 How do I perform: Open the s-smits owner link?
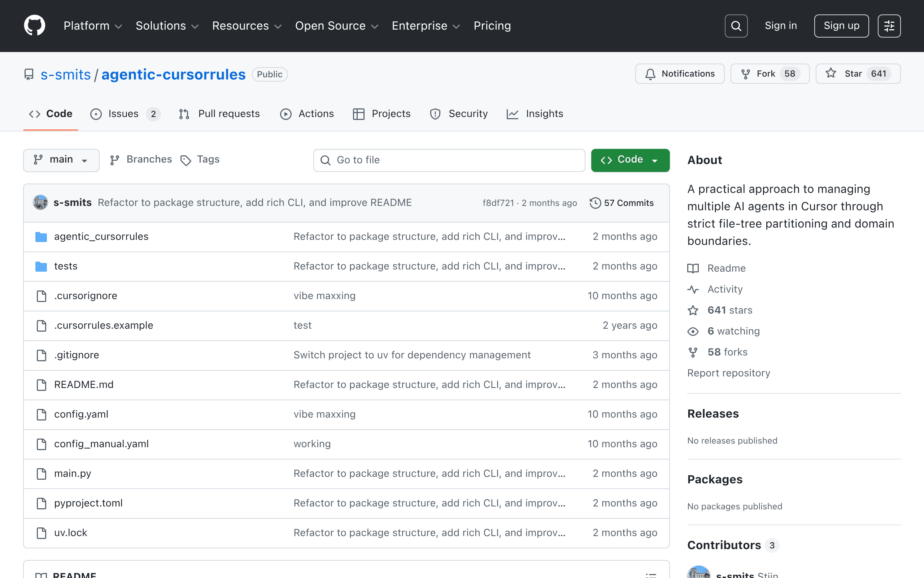[x=66, y=74]
